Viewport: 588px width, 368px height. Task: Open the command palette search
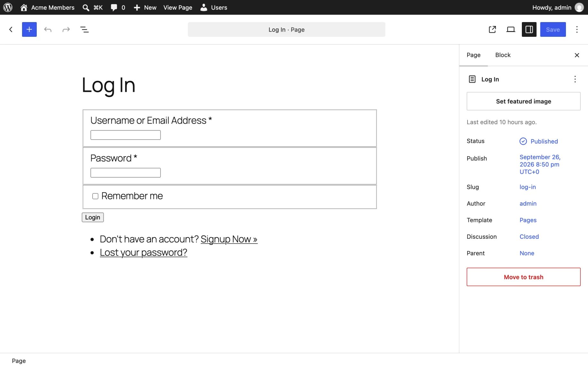click(x=93, y=7)
